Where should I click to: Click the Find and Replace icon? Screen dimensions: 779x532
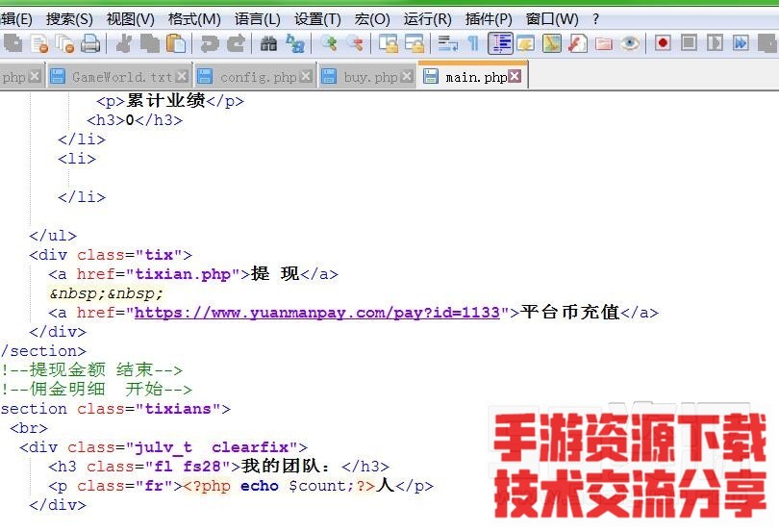[x=295, y=43]
